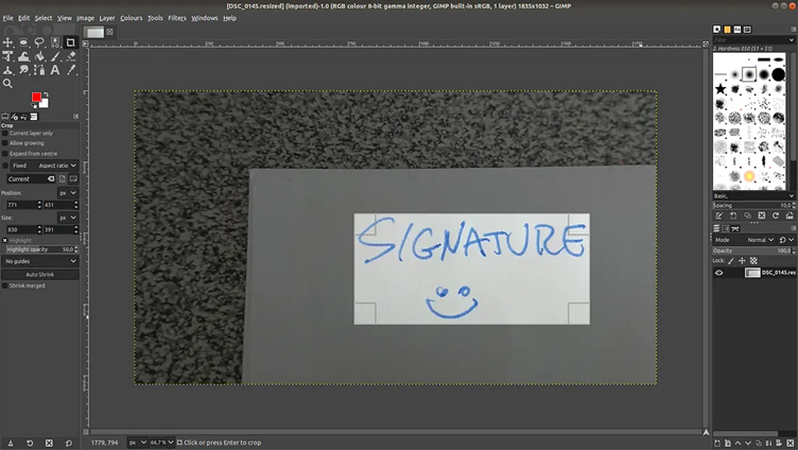This screenshot has height=450, width=798.
Task: Adjust the Highlight opacity slider
Action: [40, 249]
